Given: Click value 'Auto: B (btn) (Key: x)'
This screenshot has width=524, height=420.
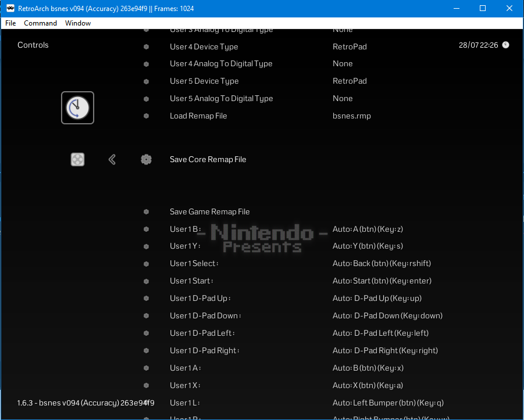Looking at the screenshot, I should tap(368, 368).
